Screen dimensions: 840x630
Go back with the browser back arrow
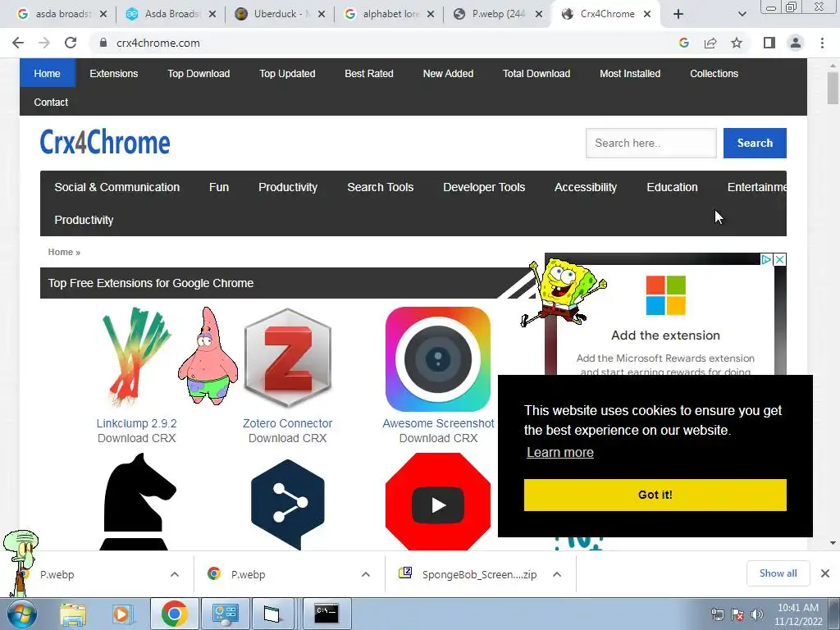click(18, 43)
